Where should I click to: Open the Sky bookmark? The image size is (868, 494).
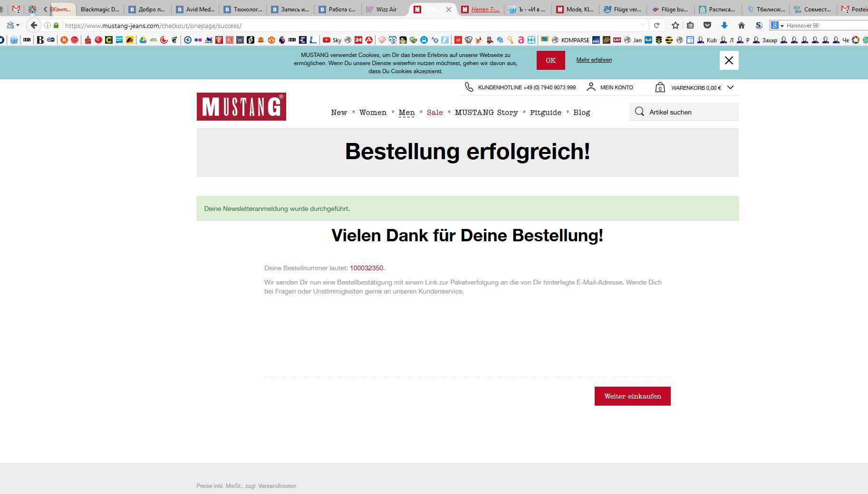pyautogui.click(x=332, y=40)
